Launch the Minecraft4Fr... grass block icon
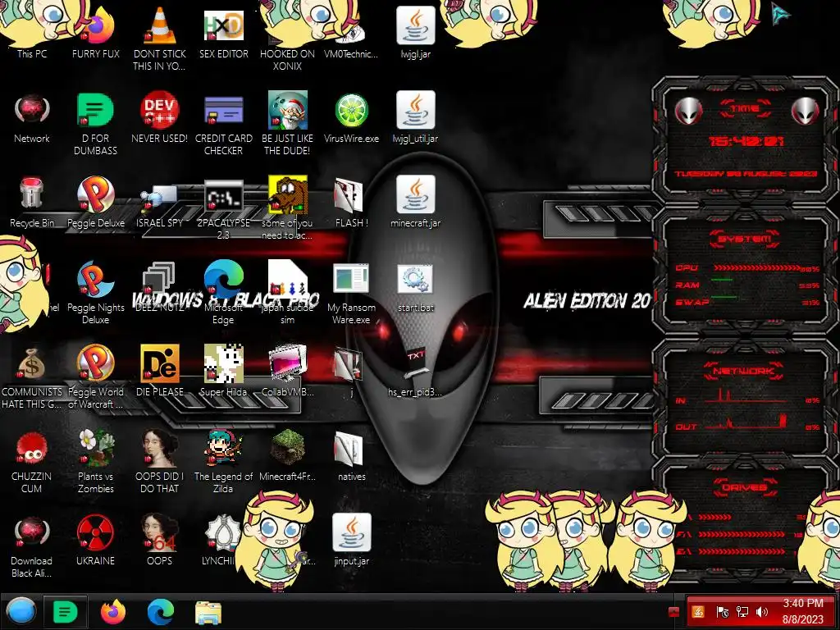The height and width of the screenshot is (630, 840). pos(288,455)
